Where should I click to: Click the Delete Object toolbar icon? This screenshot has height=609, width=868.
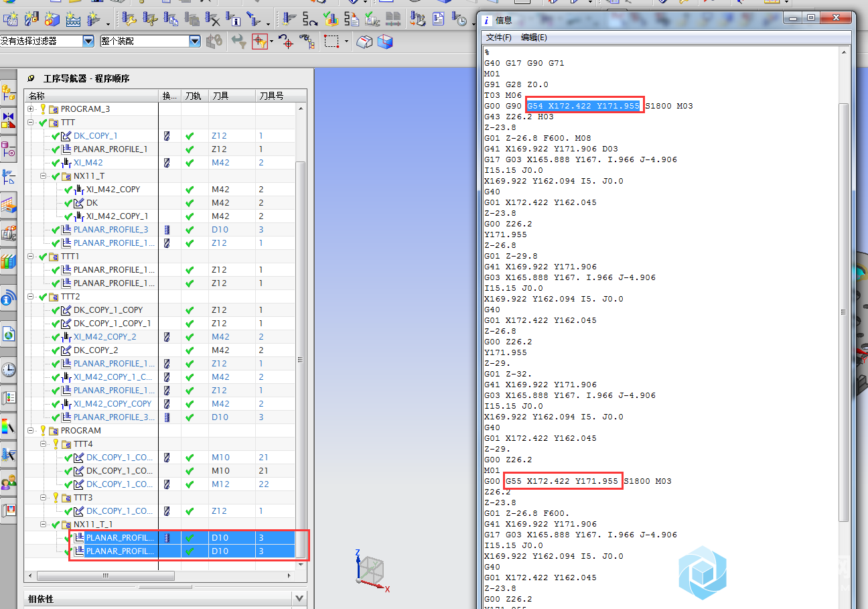click(x=213, y=19)
